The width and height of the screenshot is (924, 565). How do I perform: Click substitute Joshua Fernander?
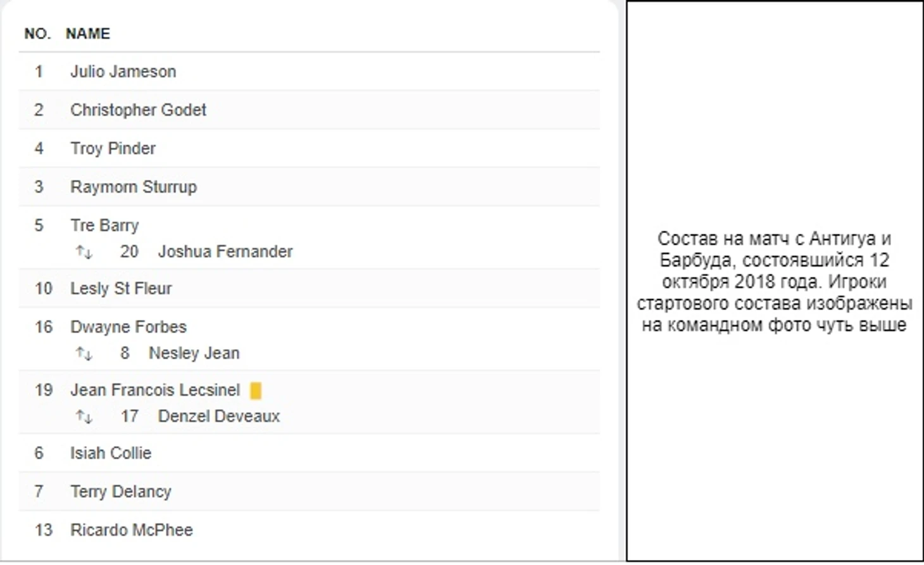pyautogui.click(x=225, y=251)
